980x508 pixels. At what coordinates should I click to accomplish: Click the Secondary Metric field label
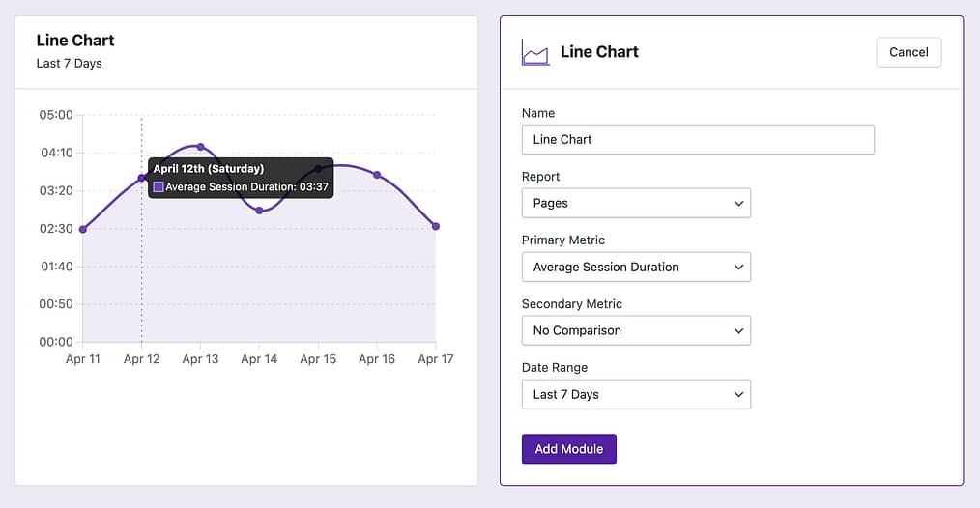pyautogui.click(x=572, y=304)
